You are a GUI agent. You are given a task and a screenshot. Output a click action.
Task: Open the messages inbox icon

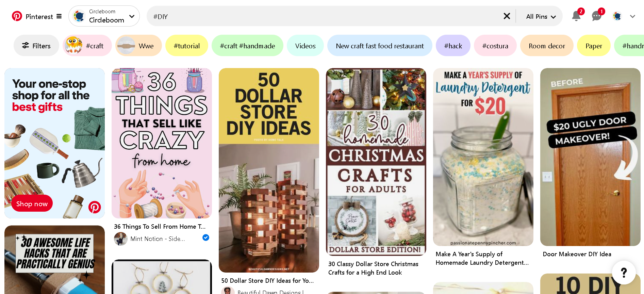[596, 16]
